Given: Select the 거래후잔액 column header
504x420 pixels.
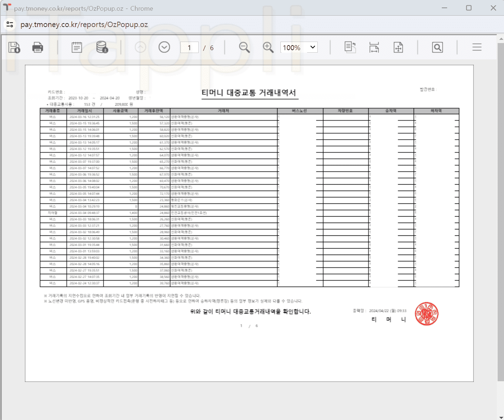Looking at the screenshot, I should click(154, 111).
